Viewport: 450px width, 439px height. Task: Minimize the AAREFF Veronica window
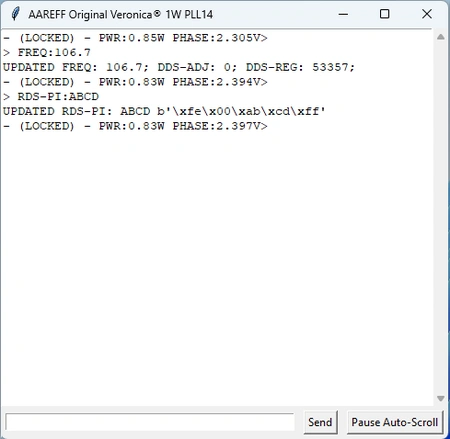[343, 14]
